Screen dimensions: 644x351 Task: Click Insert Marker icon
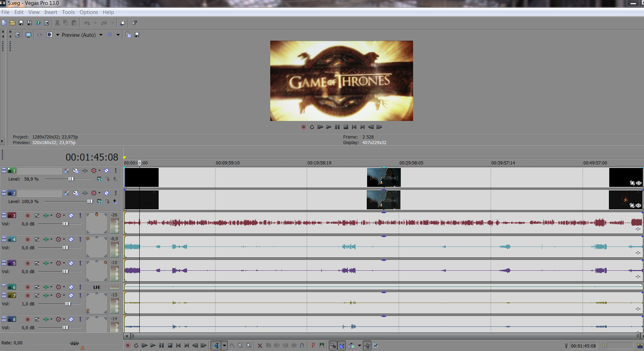[x=313, y=345]
